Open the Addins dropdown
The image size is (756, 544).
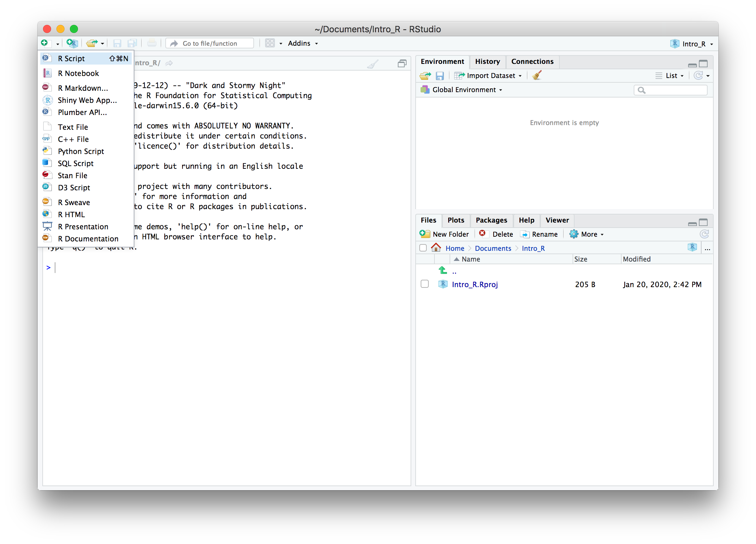pos(303,43)
